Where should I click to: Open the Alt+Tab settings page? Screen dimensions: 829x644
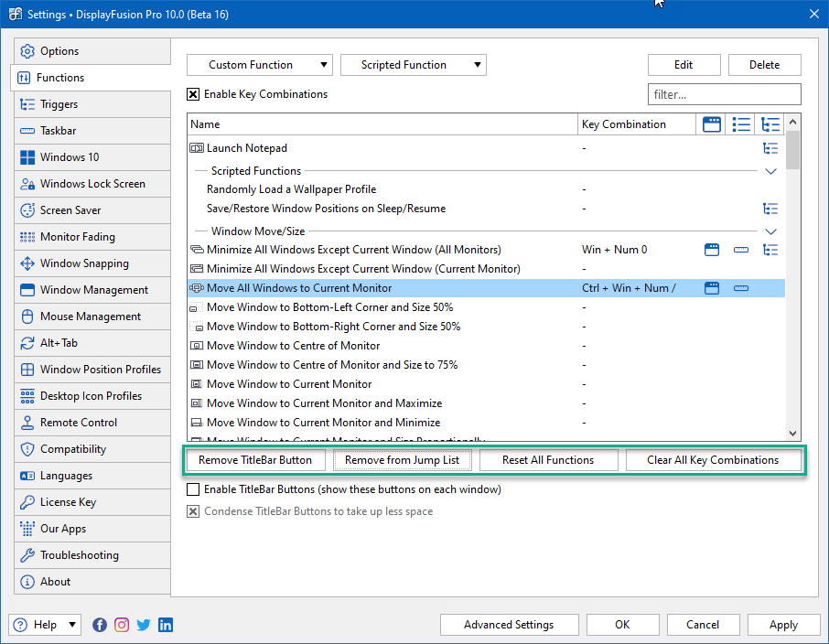point(92,343)
